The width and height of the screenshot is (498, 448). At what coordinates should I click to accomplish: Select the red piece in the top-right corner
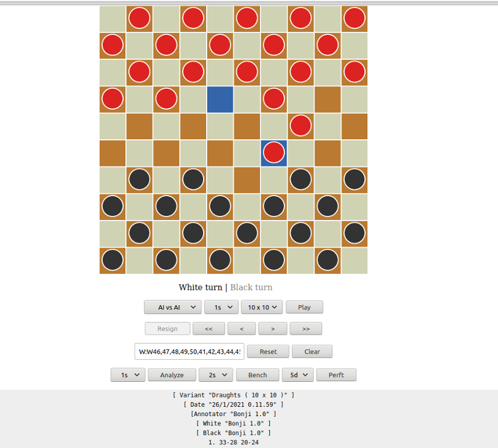[354, 18]
